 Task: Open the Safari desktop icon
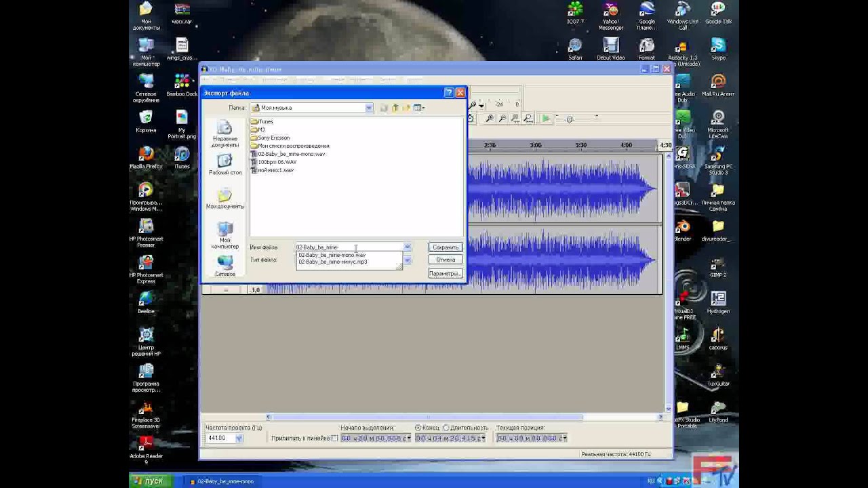[575, 49]
